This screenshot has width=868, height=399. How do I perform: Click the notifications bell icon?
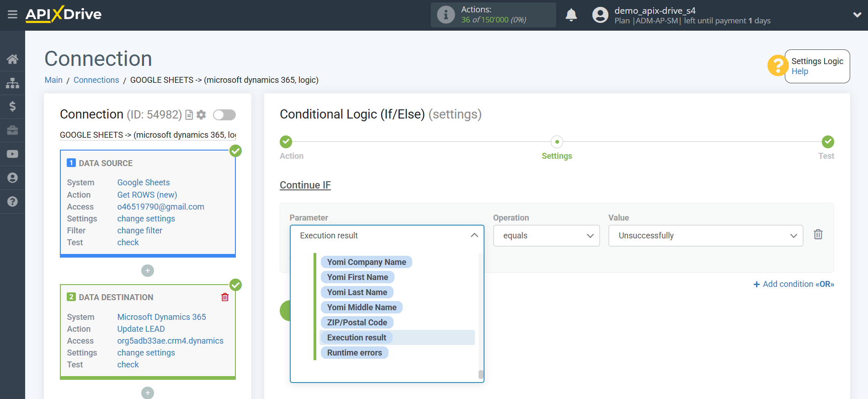point(571,15)
